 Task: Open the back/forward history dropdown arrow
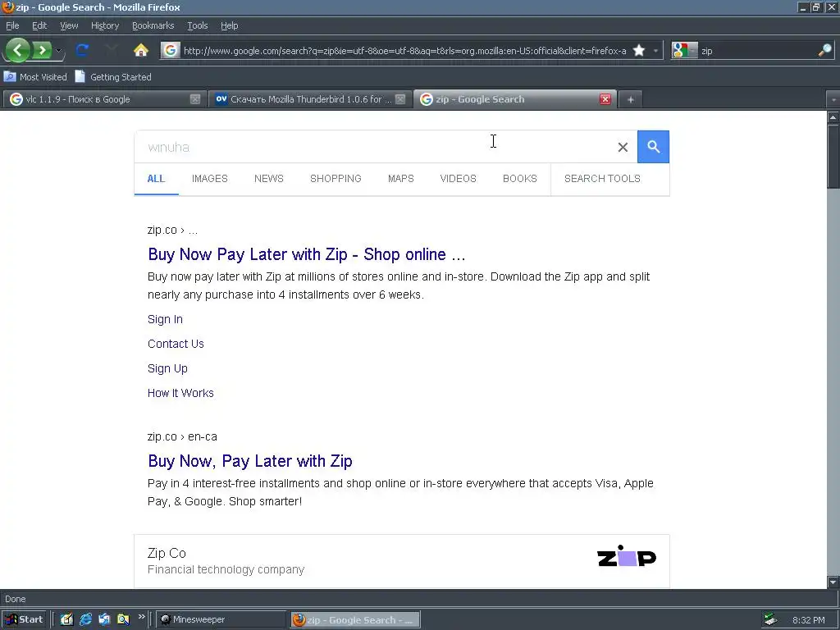(58, 51)
